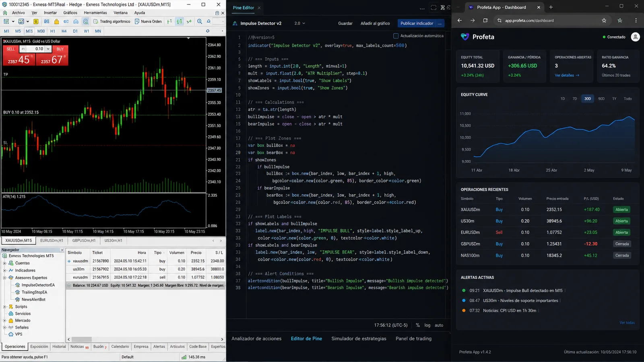This screenshot has height=362, width=644.
Task: Switch to the H1 timeframe
Action: [x=53, y=31]
